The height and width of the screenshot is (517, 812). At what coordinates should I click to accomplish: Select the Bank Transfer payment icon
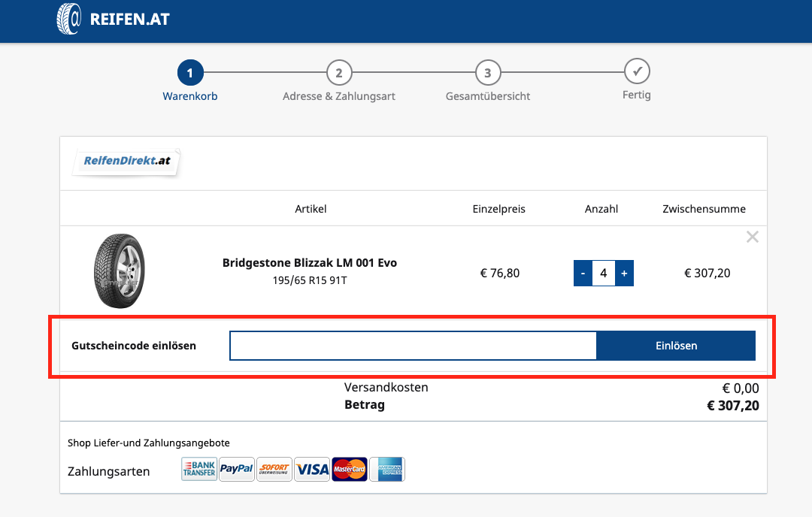click(199, 470)
